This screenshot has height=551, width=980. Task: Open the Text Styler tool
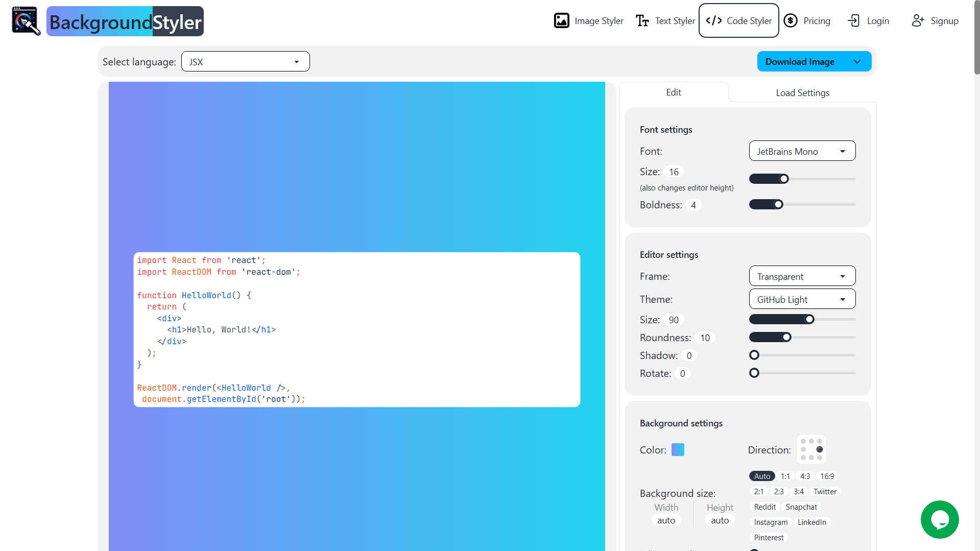coord(664,21)
